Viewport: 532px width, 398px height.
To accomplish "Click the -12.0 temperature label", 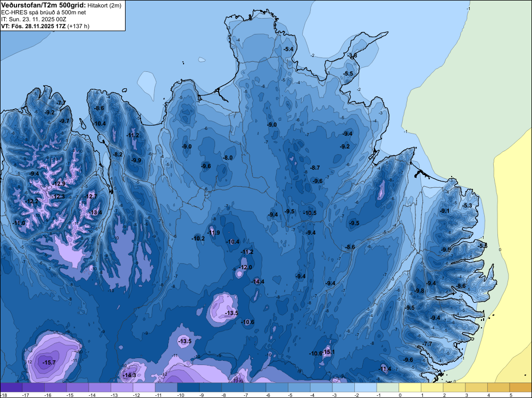I will [x=246, y=267].
